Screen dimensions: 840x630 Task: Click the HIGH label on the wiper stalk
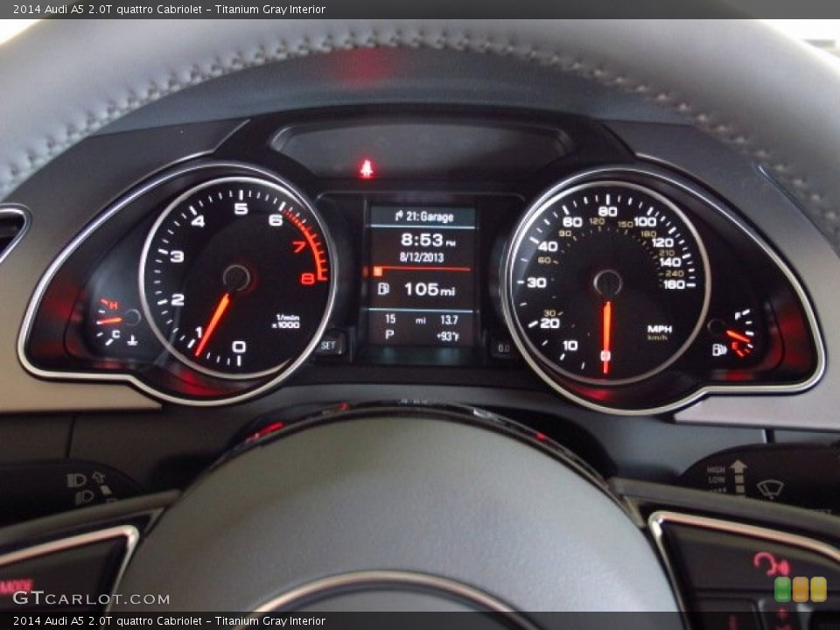[x=716, y=470]
